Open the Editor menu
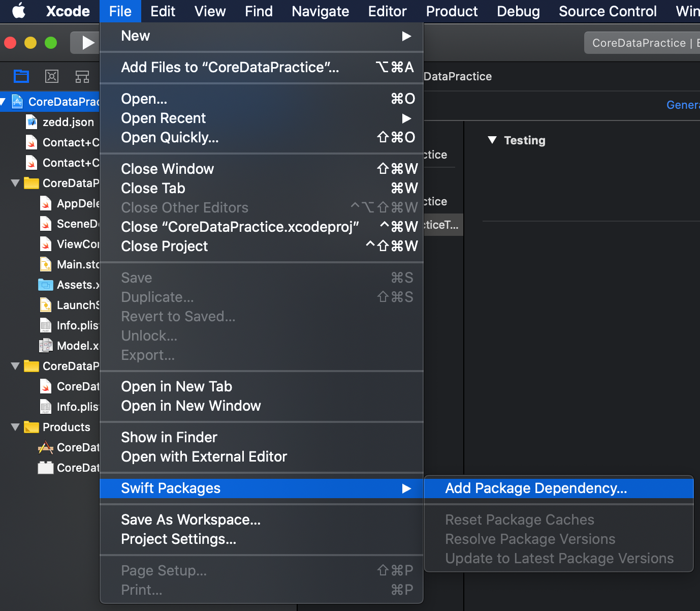 tap(388, 11)
